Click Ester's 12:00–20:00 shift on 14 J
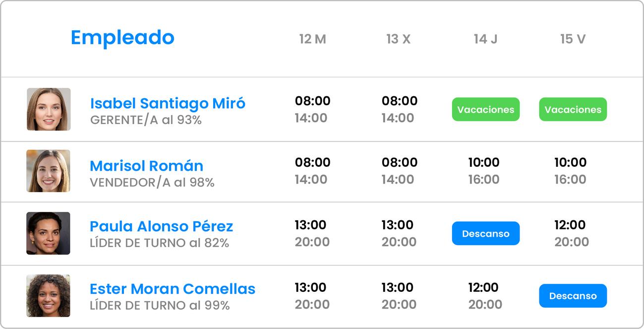The height and width of the screenshot is (329, 644). [x=484, y=296]
